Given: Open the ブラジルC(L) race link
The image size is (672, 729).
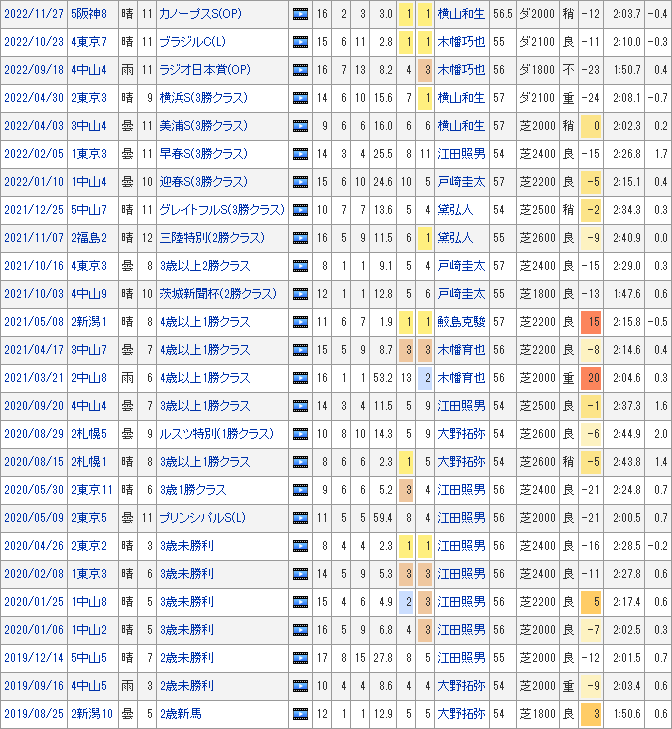Looking at the screenshot, I should click(193, 42).
